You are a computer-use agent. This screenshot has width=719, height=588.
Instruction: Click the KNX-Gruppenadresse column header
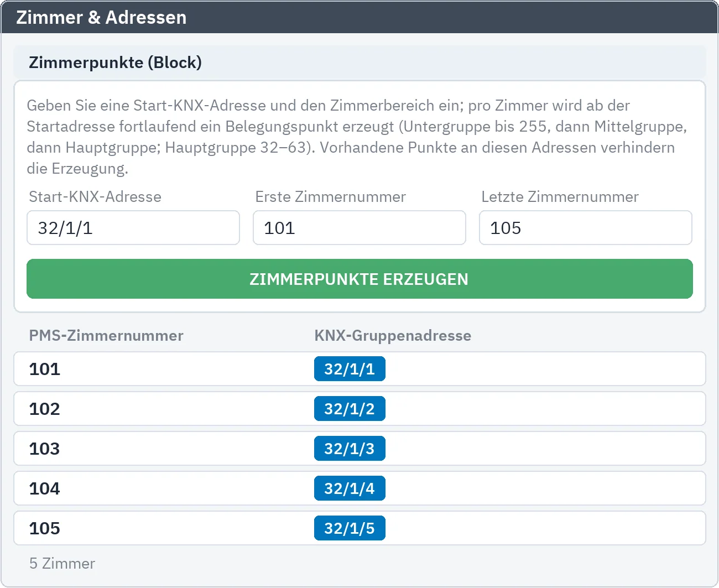tap(393, 336)
